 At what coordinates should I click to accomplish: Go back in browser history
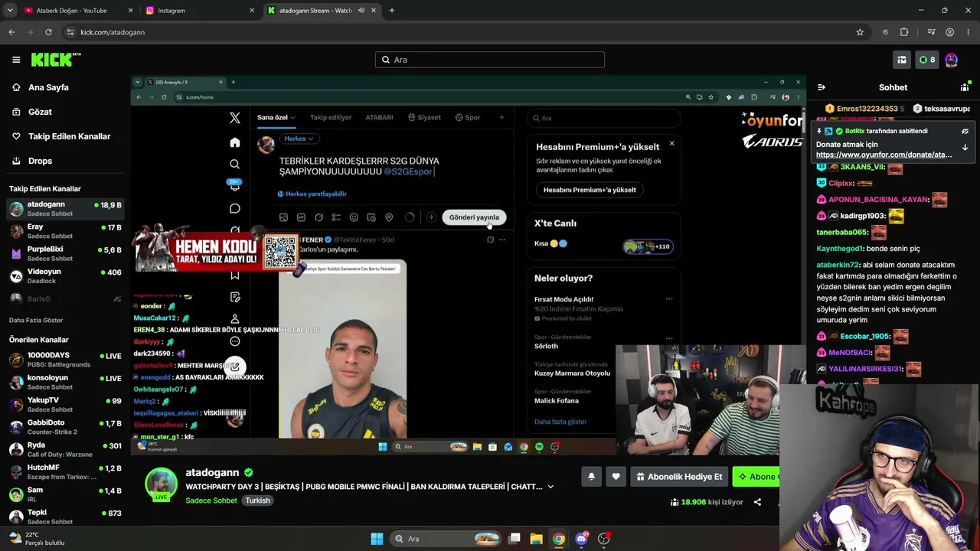pos(11,32)
